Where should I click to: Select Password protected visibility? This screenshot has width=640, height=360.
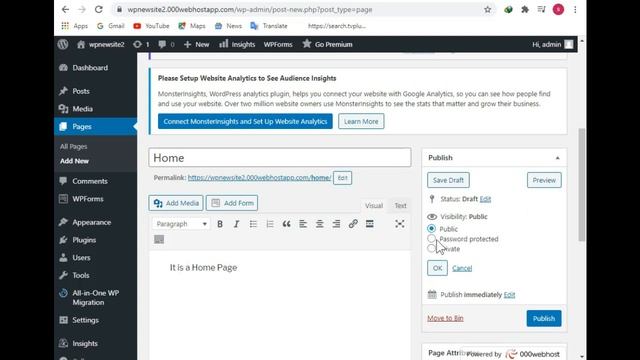(x=431, y=238)
